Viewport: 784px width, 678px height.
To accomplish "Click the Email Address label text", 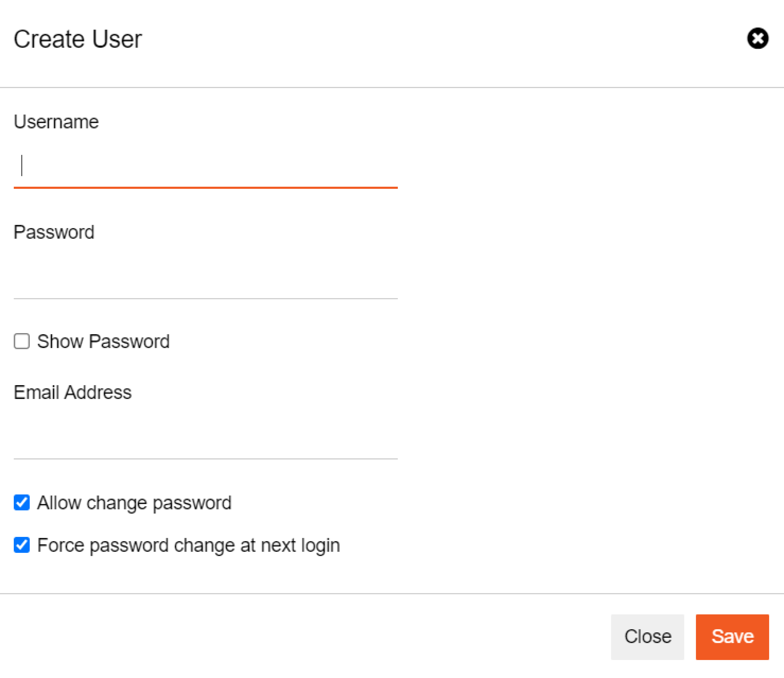I will (73, 392).
